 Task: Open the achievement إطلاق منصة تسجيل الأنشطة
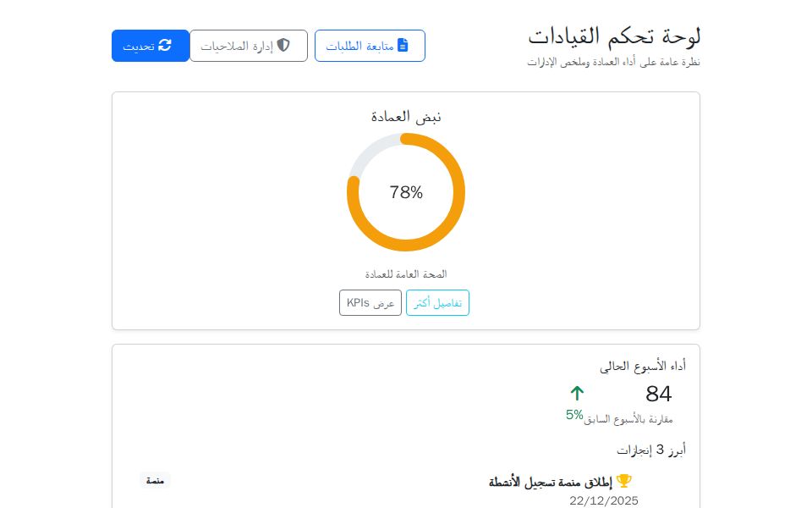point(550,479)
